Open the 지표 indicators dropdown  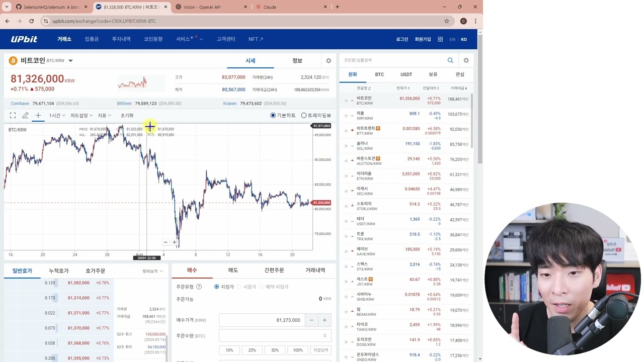[x=104, y=116]
